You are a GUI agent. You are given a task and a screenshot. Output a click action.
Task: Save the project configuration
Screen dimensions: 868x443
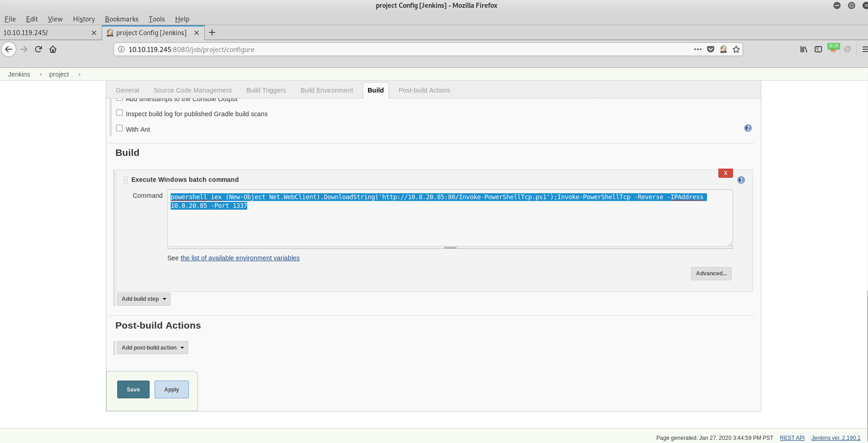click(x=133, y=389)
